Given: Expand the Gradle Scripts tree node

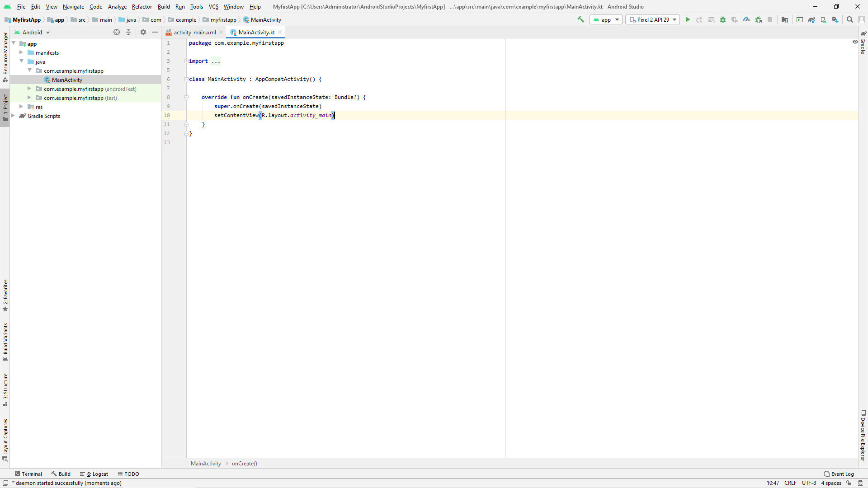Looking at the screenshot, I should coord(13,116).
